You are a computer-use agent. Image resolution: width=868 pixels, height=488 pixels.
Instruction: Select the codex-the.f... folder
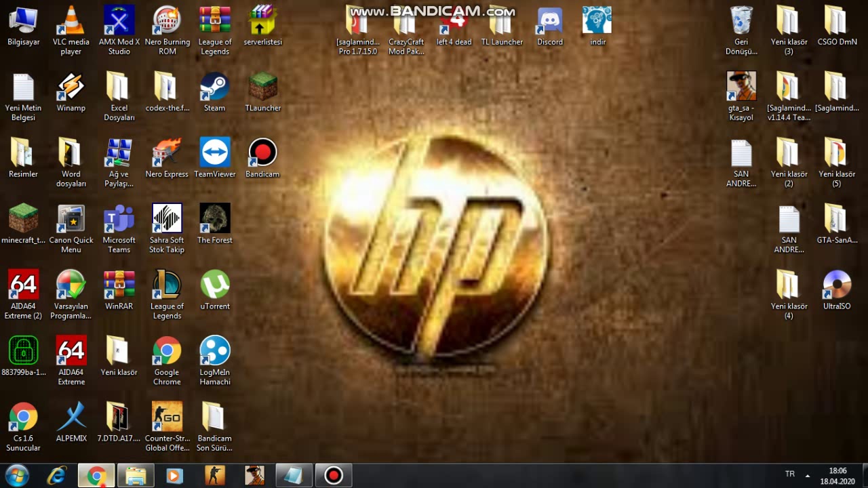167,93
